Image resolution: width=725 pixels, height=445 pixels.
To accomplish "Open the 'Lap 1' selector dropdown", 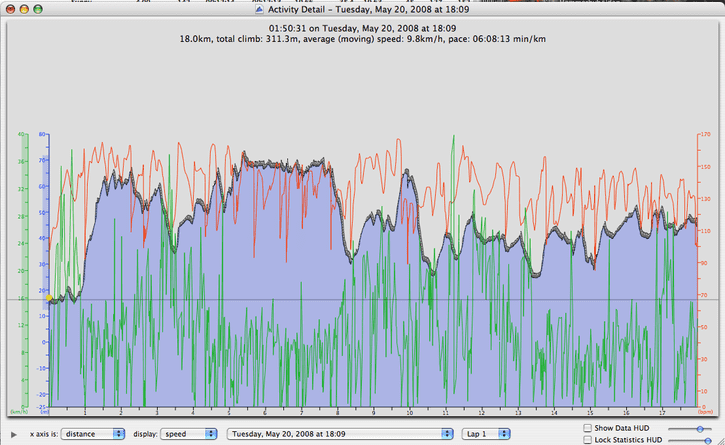I will (486, 434).
